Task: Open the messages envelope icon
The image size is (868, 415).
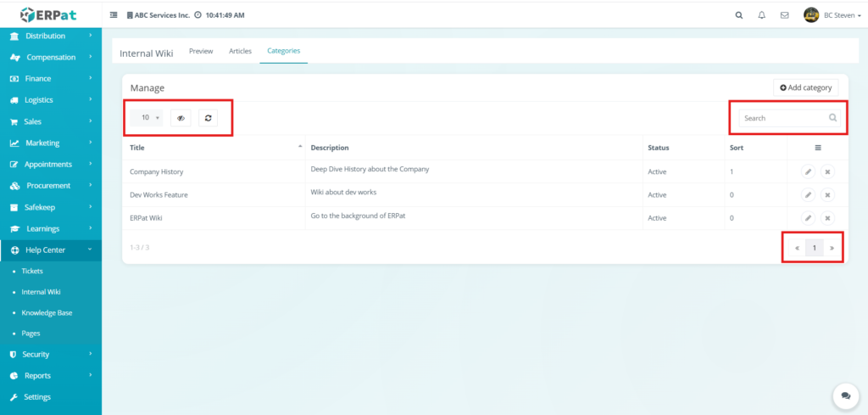Action: point(784,15)
